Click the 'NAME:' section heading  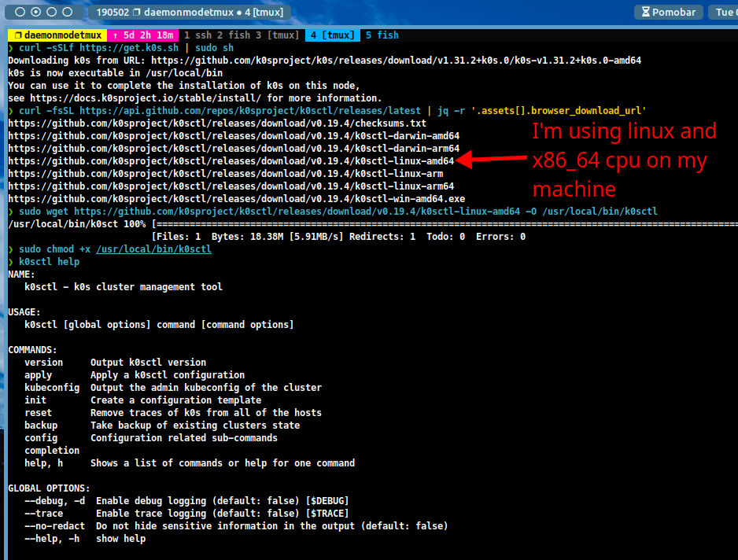22,274
